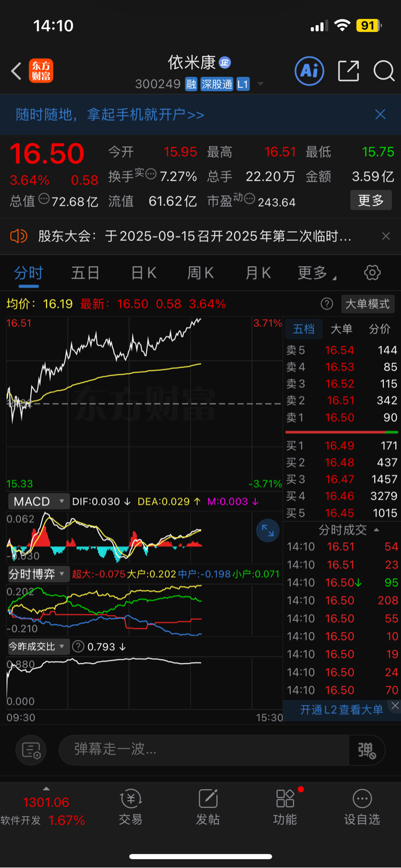Open the chart settings gear icon
Image resolution: width=401 pixels, height=868 pixels.
click(372, 272)
